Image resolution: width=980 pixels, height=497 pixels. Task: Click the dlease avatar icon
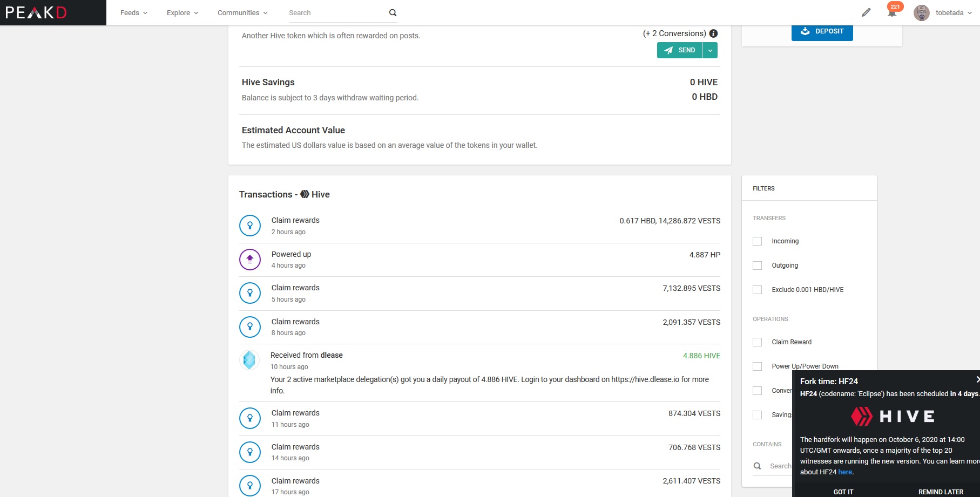coord(249,360)
